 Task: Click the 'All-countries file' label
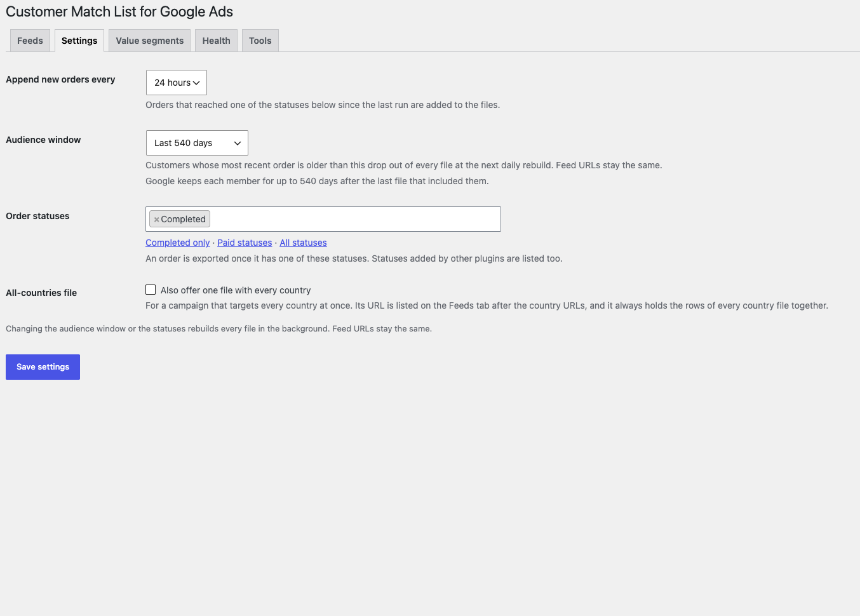click(x=41, y=293)
